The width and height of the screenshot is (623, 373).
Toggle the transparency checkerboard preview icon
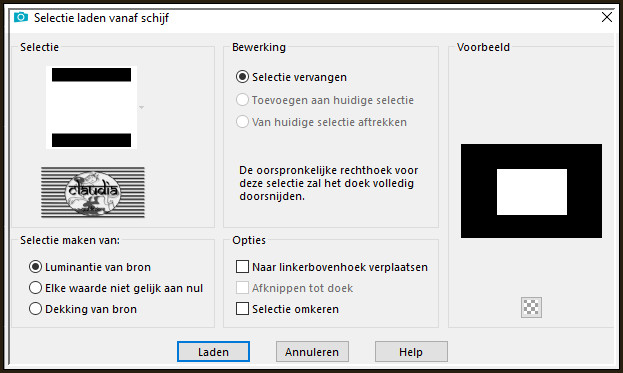(531, 307)
